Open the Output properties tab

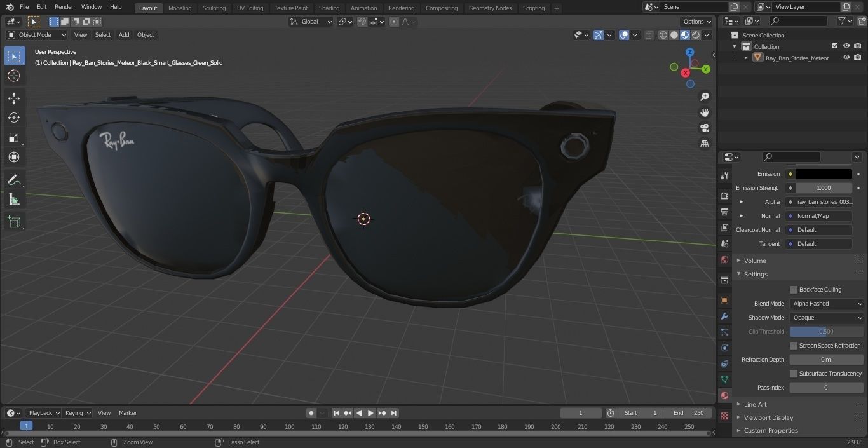tap(724, 212)
